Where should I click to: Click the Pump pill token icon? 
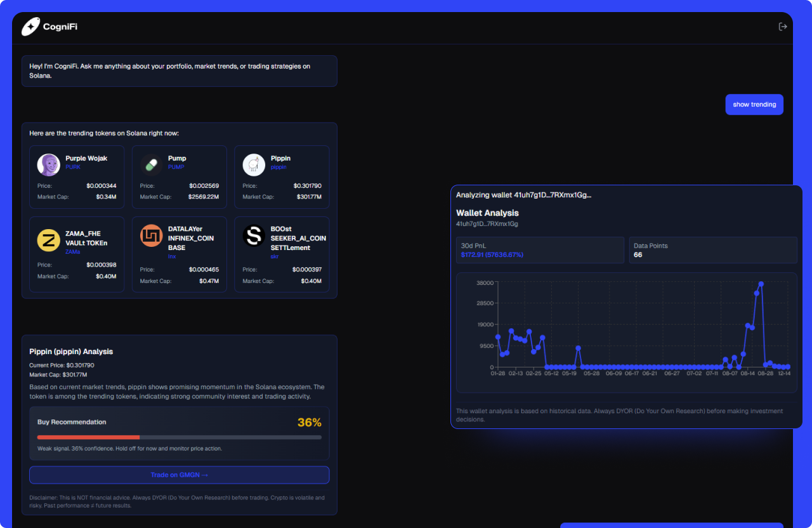pyautogui.click(x=152, y=165)
